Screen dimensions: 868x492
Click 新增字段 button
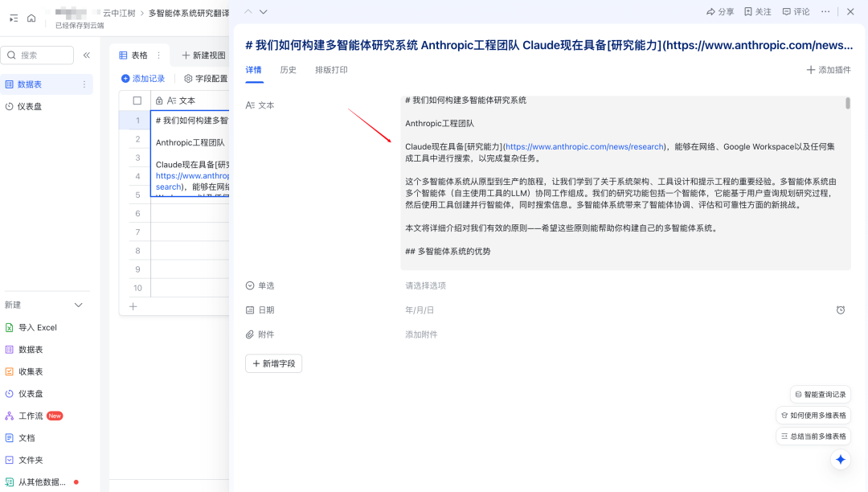[x=273, y=363]
